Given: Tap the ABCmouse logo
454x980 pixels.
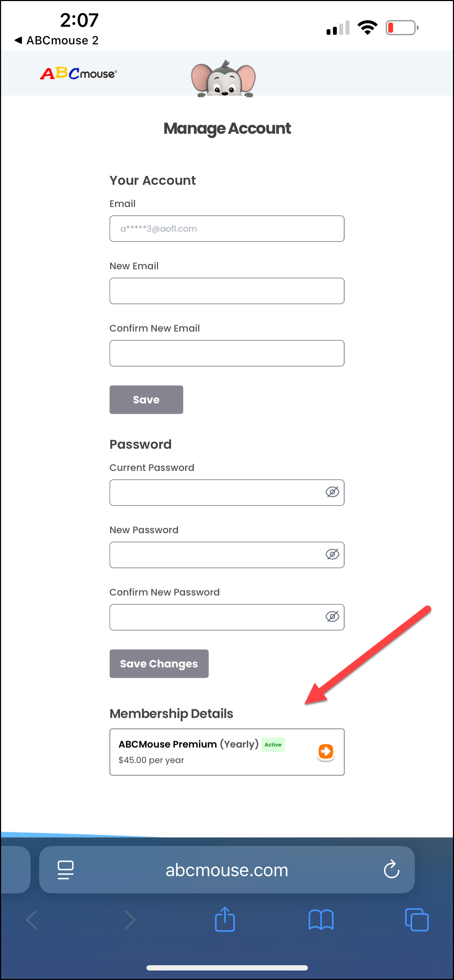Looking at the screenshot, I should [x=78, y=73].
